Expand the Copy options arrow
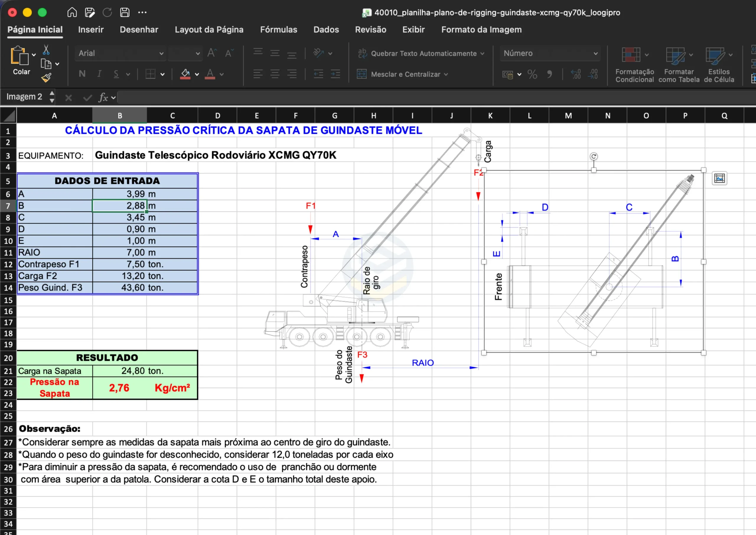The image size is (756, 535). click(x=57, y=64)
